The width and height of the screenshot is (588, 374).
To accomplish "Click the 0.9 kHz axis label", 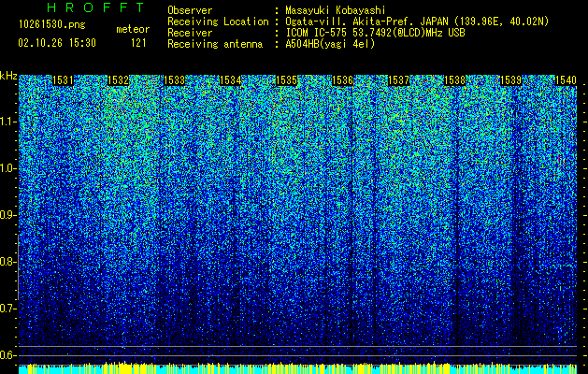I will click(x=8, y=215).
